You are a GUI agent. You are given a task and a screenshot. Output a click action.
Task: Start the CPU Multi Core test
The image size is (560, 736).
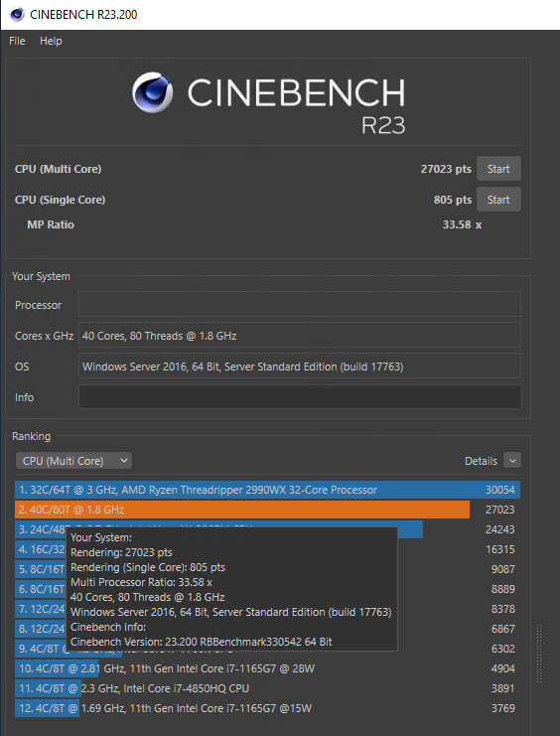click(498, 169)
